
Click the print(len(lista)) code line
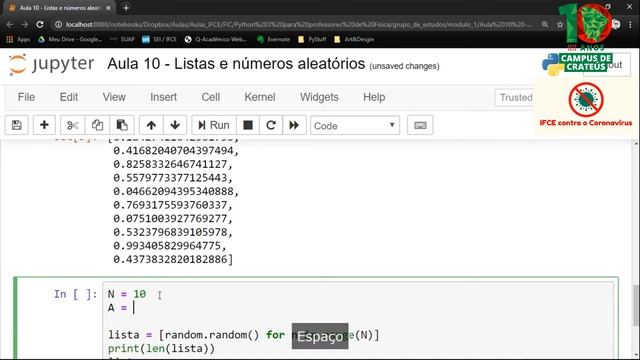161,349
